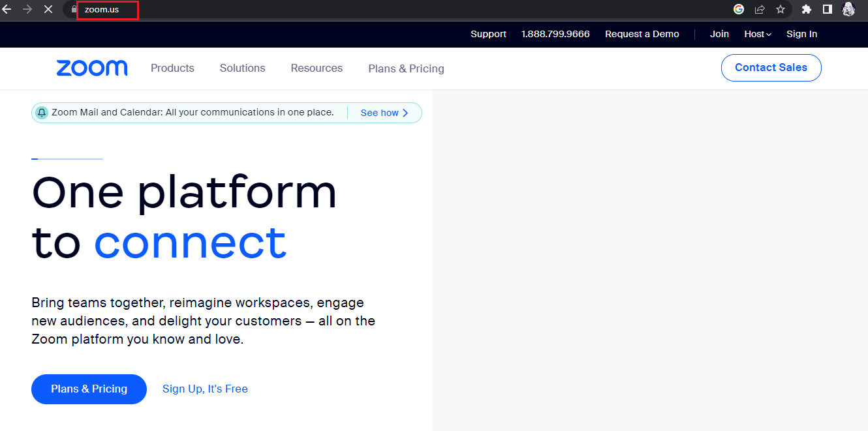Stop page loading with the X icon
This screenshot has height=431, width=868.
pos(48,10)
